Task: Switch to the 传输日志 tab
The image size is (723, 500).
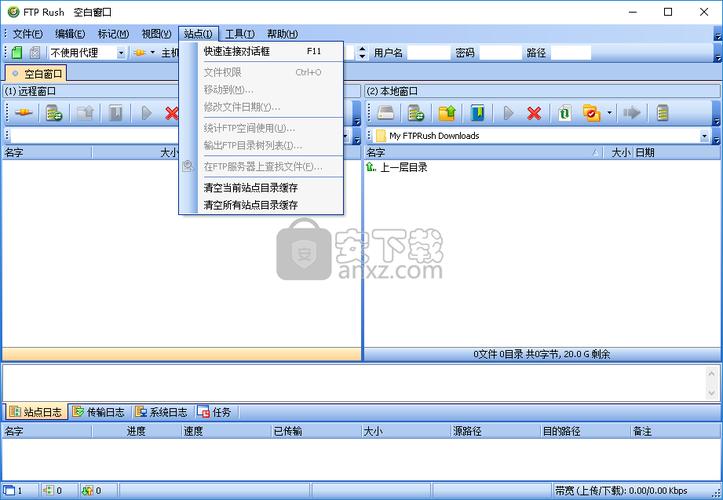Action: coord(99,412)
